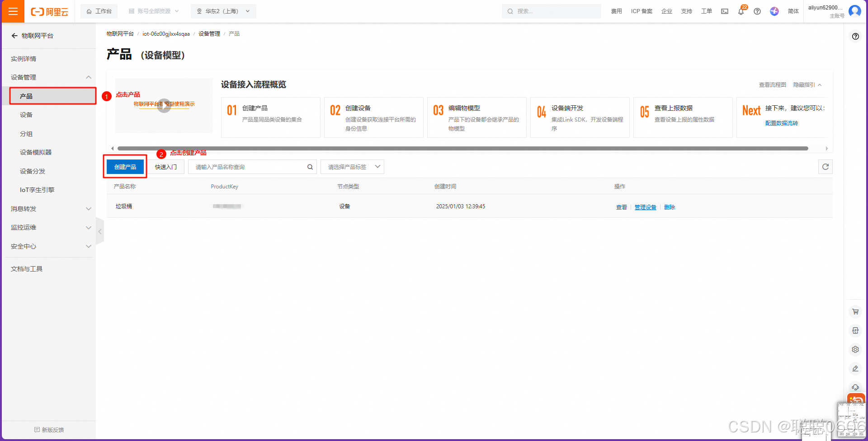Viewport: 868px width, 441px height.
Task: Focus the top global search box
Action: tap(552, 11)
